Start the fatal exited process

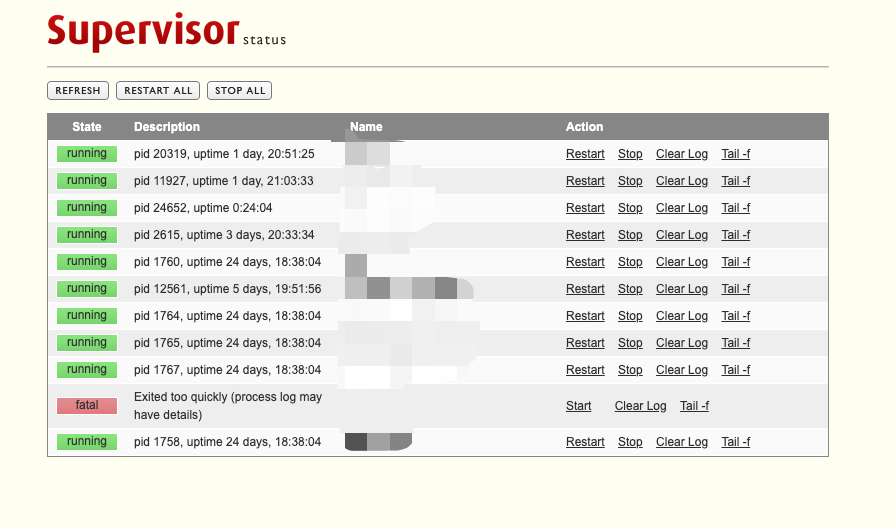(x=578, y=406)
